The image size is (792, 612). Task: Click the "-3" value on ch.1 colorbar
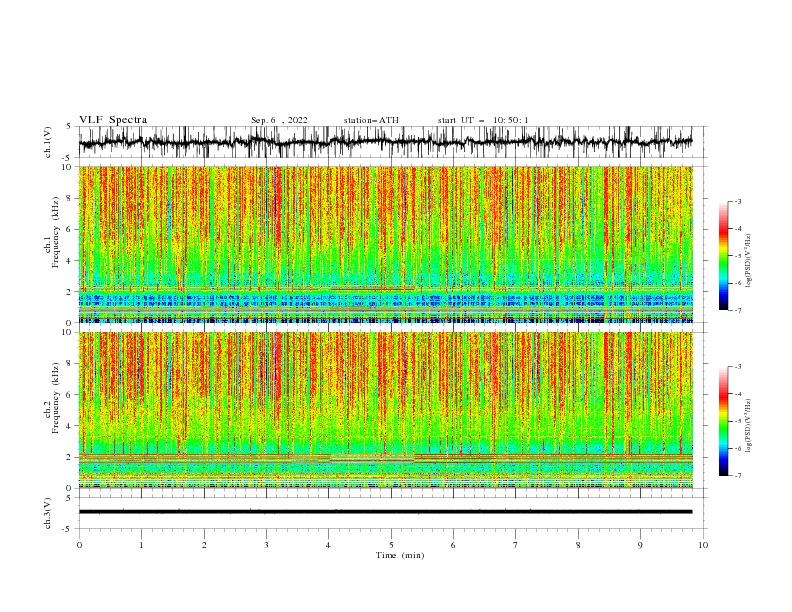pos(737,201)
